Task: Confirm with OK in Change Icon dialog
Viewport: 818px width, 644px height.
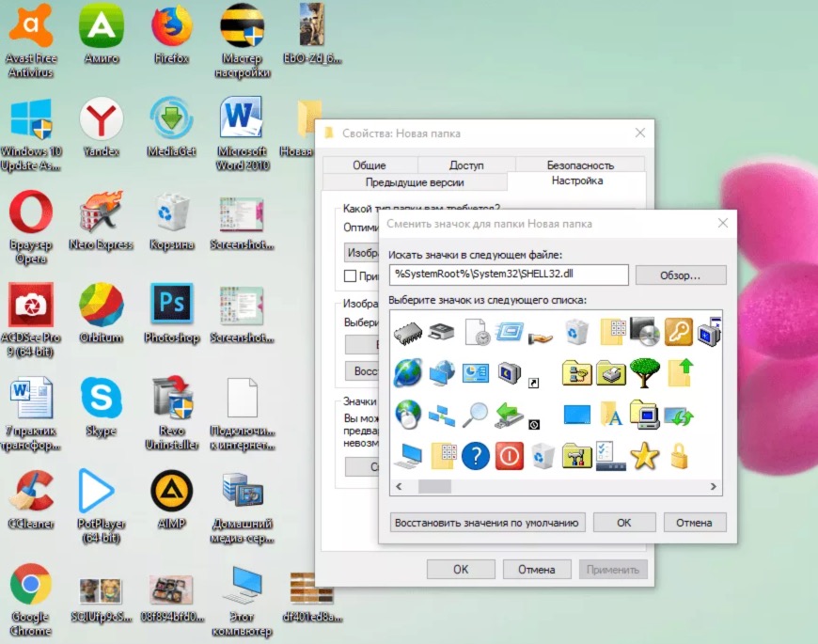Action: [624, 523]
